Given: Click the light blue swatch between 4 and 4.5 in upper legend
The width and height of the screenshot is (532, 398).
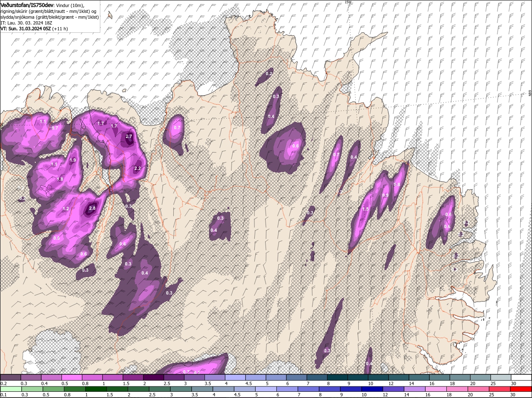Looking at the screenshot, I should (x=235, y=377).
